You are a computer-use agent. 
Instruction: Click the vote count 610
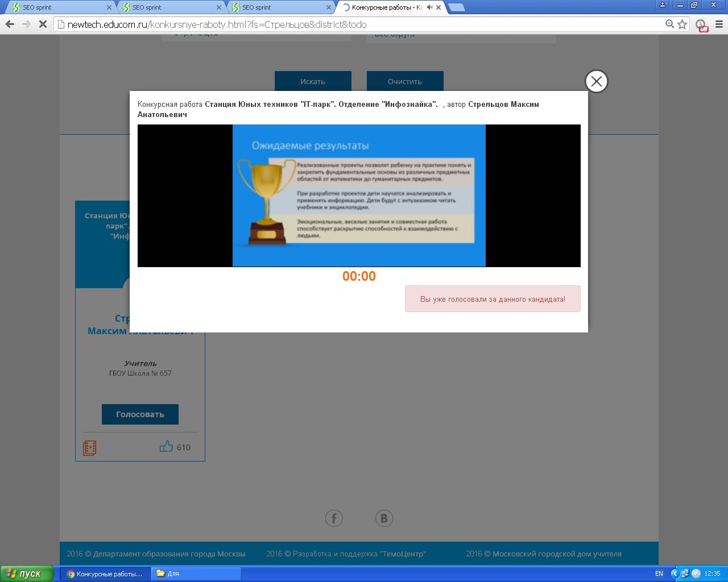pos(184,447)
